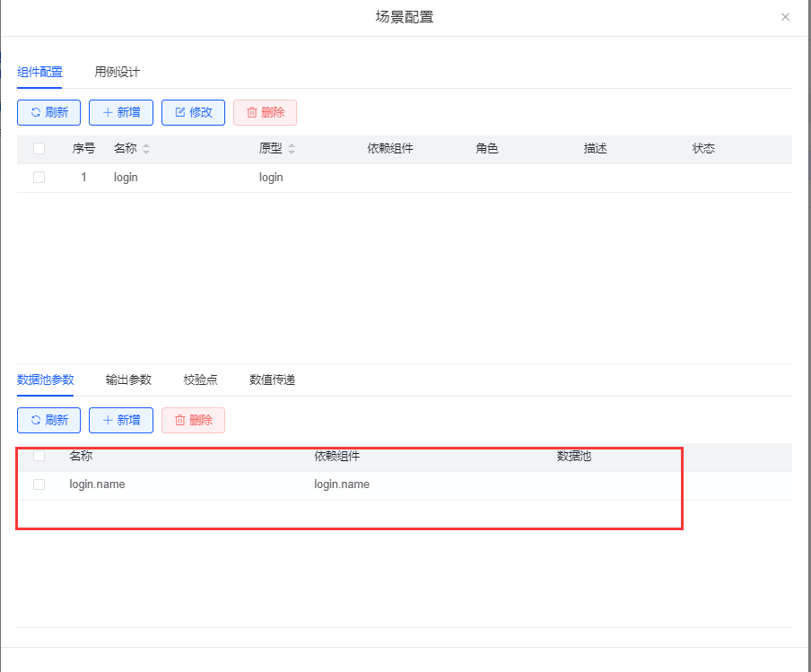Image resolution: width=811 pixels, height=672 pixels.
Task: Open the 输出参数 tab
Action: point(128,380)
